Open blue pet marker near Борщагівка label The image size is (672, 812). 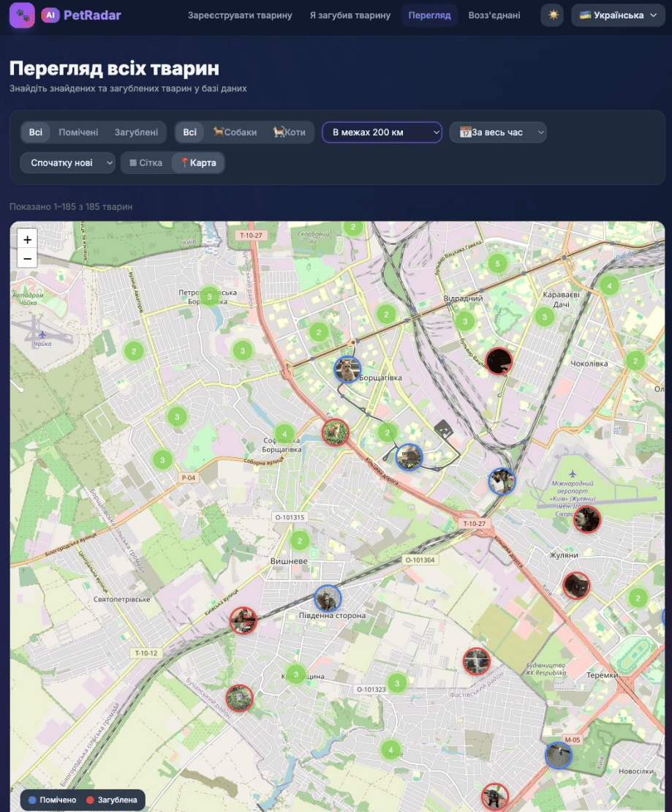click(x=347, y=369)
